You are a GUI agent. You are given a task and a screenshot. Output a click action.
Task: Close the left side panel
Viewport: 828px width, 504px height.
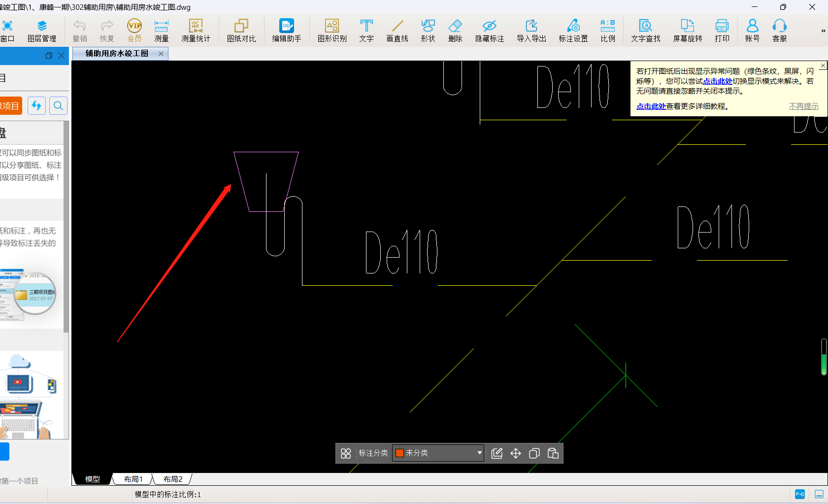click(x=61, y=56)
